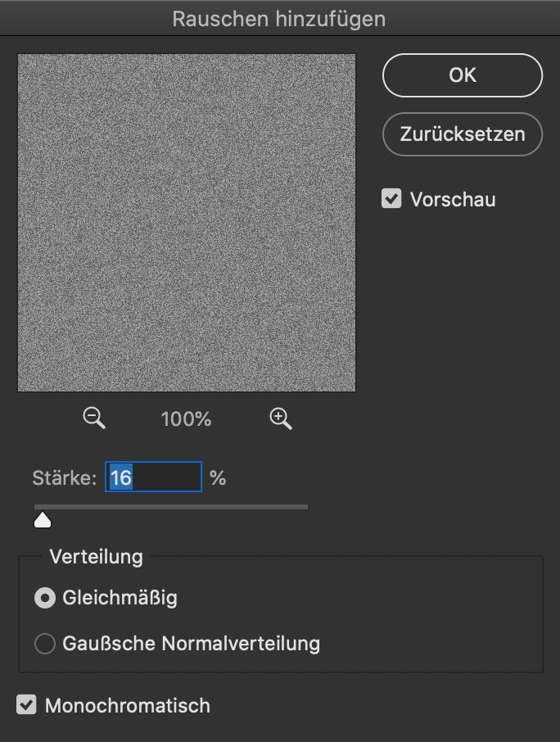Toggle the Vorschau checkbox

point(391,199)
